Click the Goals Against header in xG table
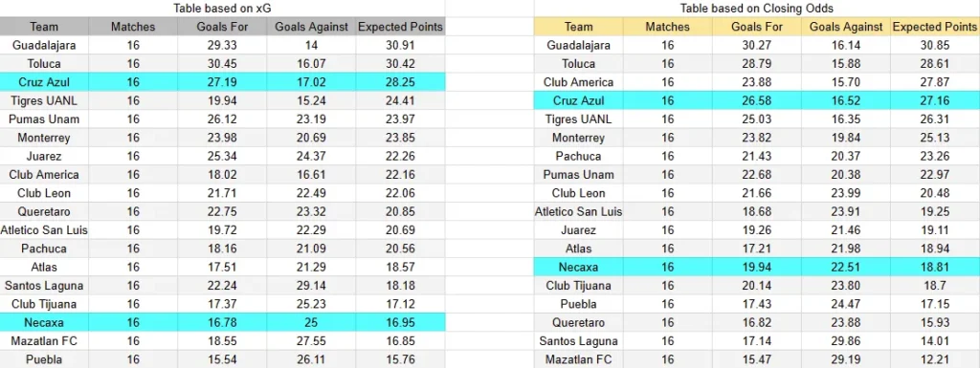The height and width of the screenshot is (368, 980). point(311,27)
